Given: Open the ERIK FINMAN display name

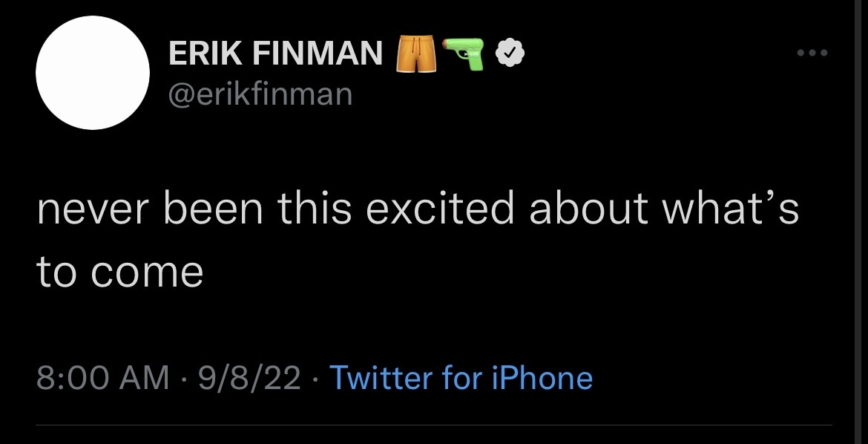Looking at the screenshot, I should (276, 53).
